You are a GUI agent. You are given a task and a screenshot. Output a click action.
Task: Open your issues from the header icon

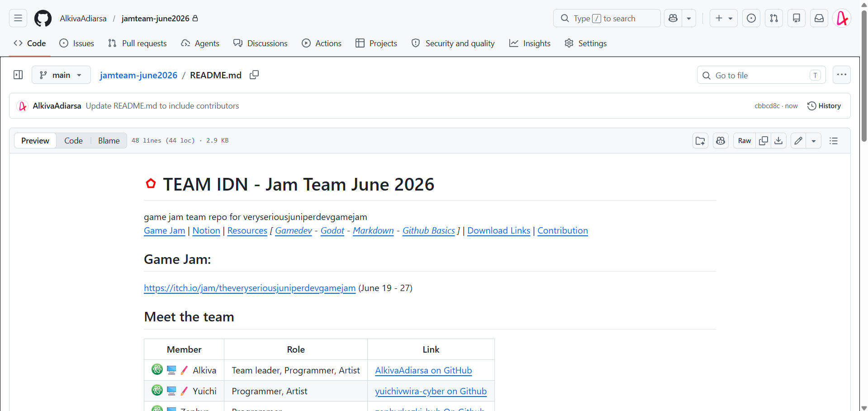coord(751,18)
